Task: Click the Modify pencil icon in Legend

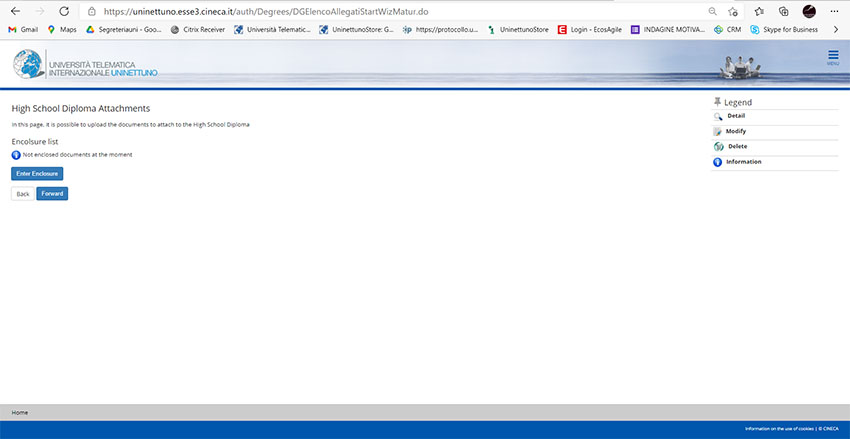Action: [718, 131]
